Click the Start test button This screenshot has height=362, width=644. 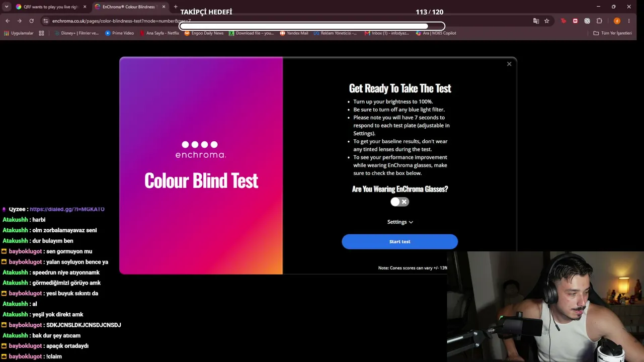click(x=400, y=241)
